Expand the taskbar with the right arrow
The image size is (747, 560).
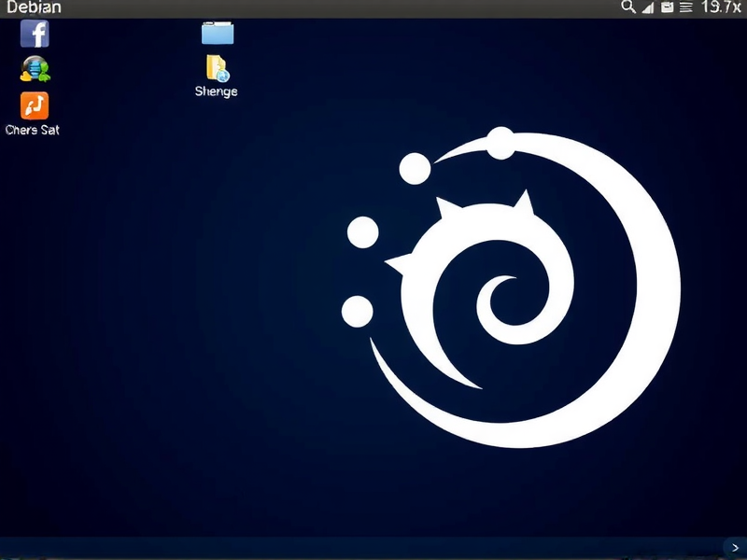pyautogui.click(x=735, y=549)
